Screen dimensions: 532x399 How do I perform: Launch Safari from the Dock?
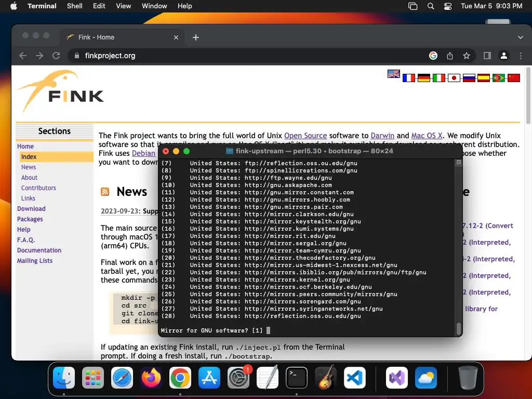(x=122, y=378)
